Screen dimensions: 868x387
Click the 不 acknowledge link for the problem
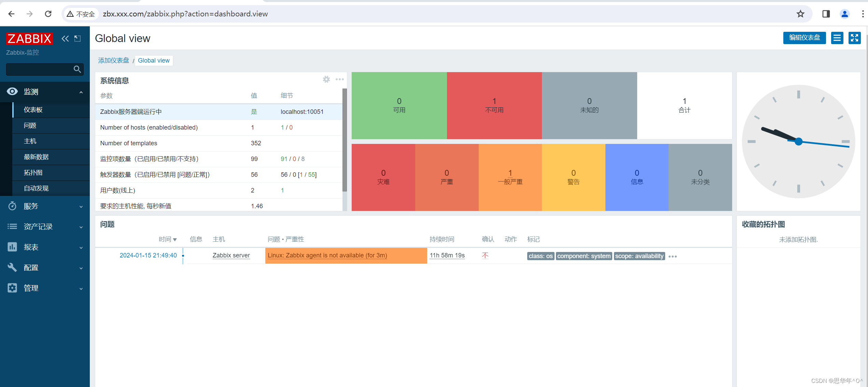point(485,255)
